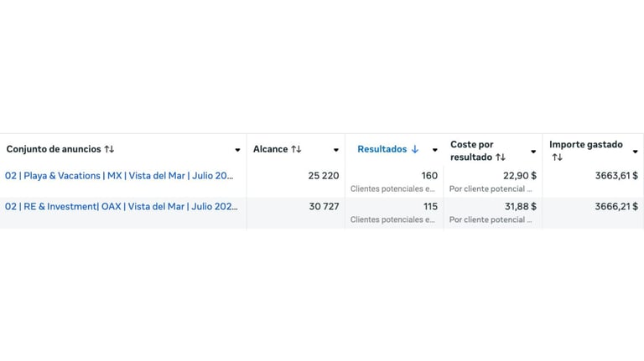Image resolution: width=644 pixels, height=361 pixels.
Task: Click sort arrows beside Coste por resultado
Action: click(x=501, y=157)
